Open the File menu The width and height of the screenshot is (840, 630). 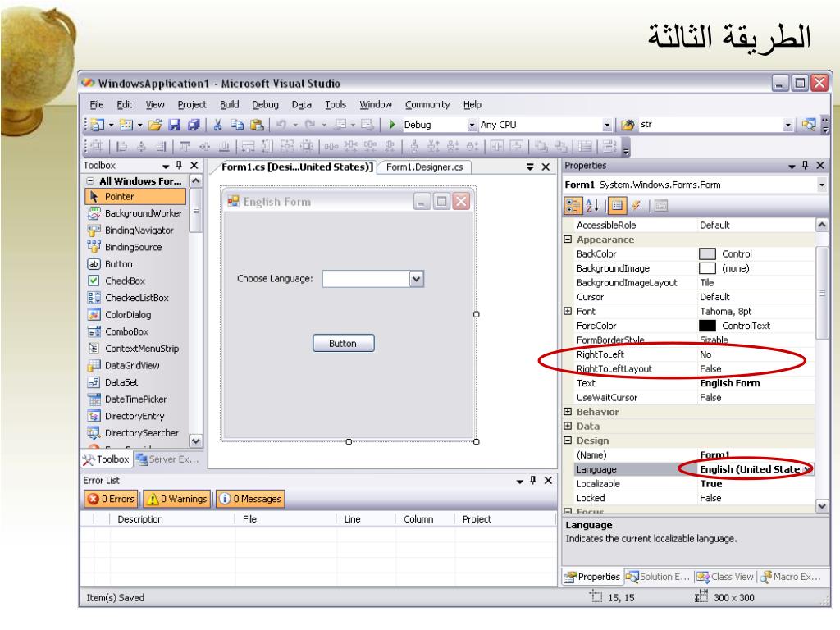pos(97,104)
